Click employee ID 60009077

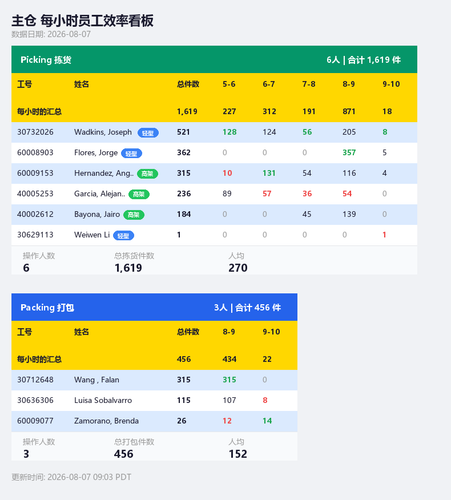[x=35, y=421]
